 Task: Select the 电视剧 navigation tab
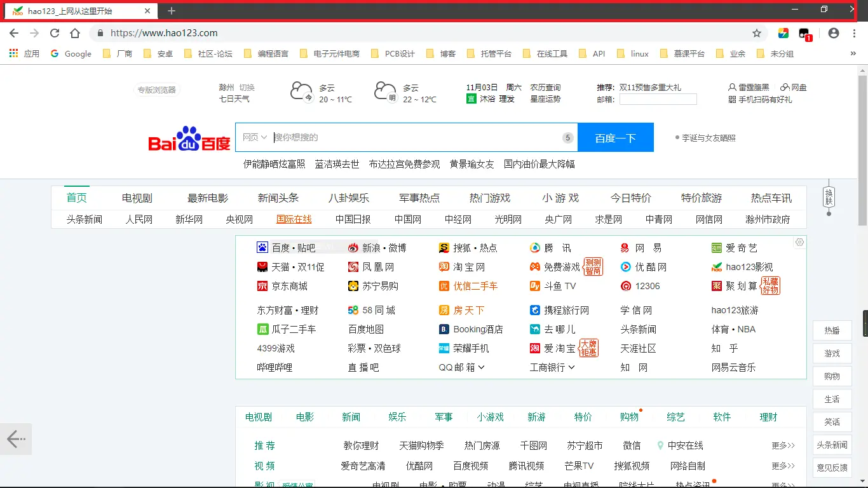[137, 198]
